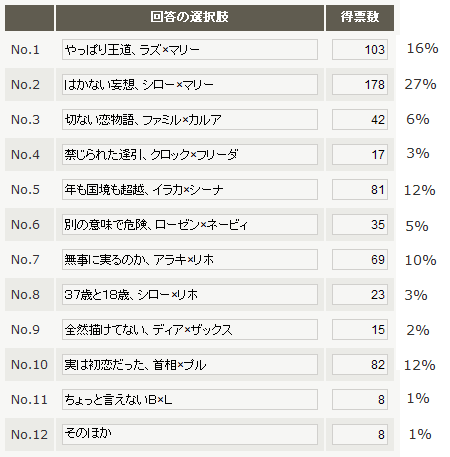Screen dimensions: 450x457
Task: Select the vote count field showing 178
Action: (x=360, y=85)
